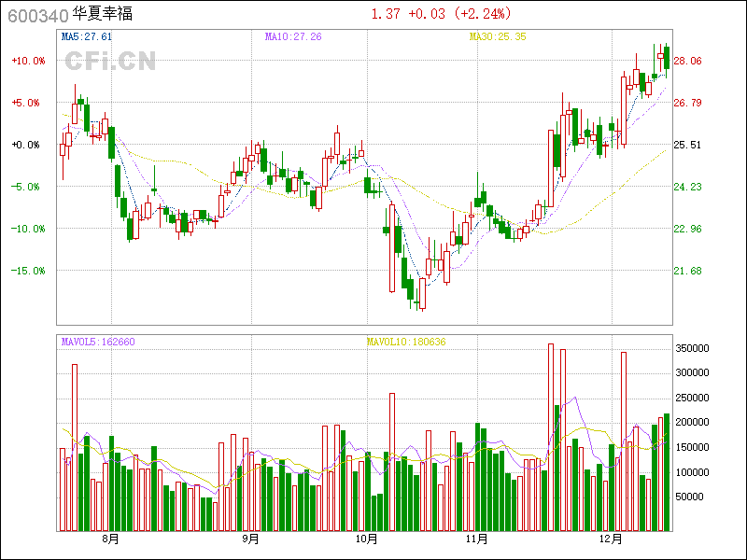Click the MA30:25.35 indicator label
Image resolution: width=747 pixels, height=560 pixels.
pyautogui.click(x=498, y=36)
